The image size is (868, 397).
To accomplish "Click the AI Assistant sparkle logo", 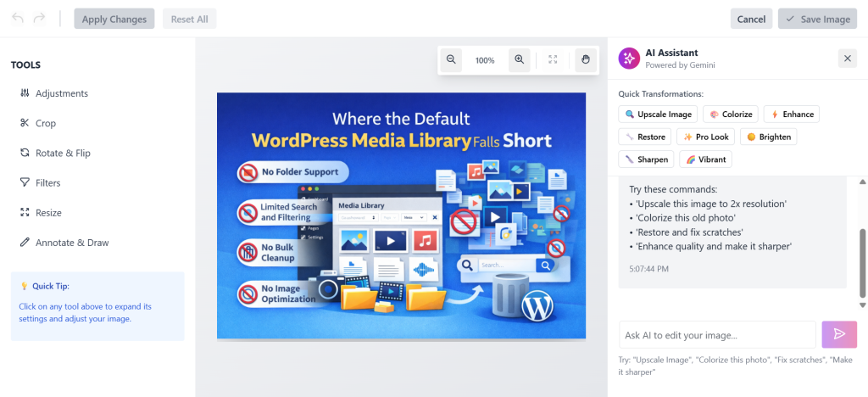I will (629, 58).
